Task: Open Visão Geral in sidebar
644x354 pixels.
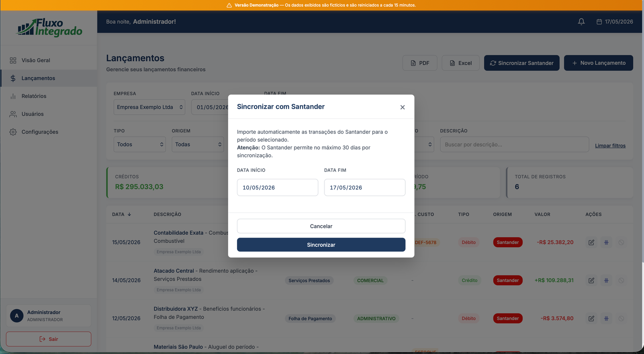Action: pos(49,60)
